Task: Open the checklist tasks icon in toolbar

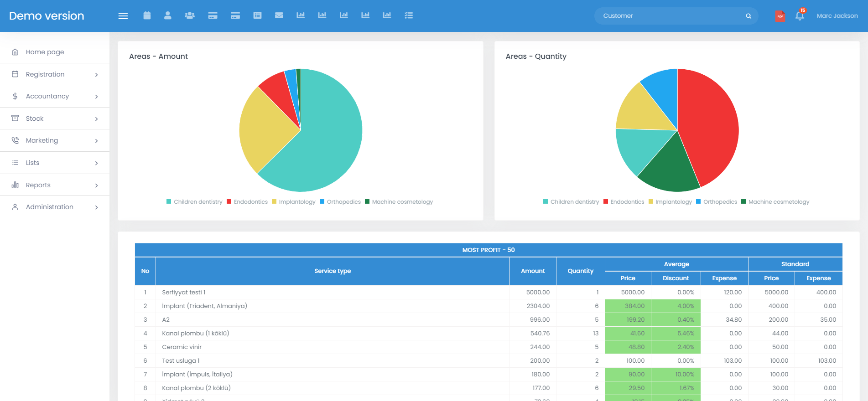Action: [409, 15]
